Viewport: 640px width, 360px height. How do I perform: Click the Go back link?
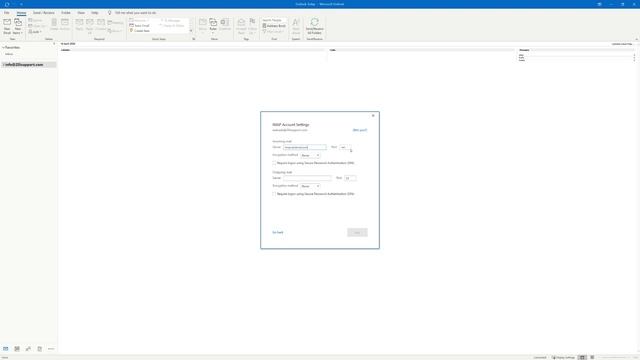click(278, 232)
